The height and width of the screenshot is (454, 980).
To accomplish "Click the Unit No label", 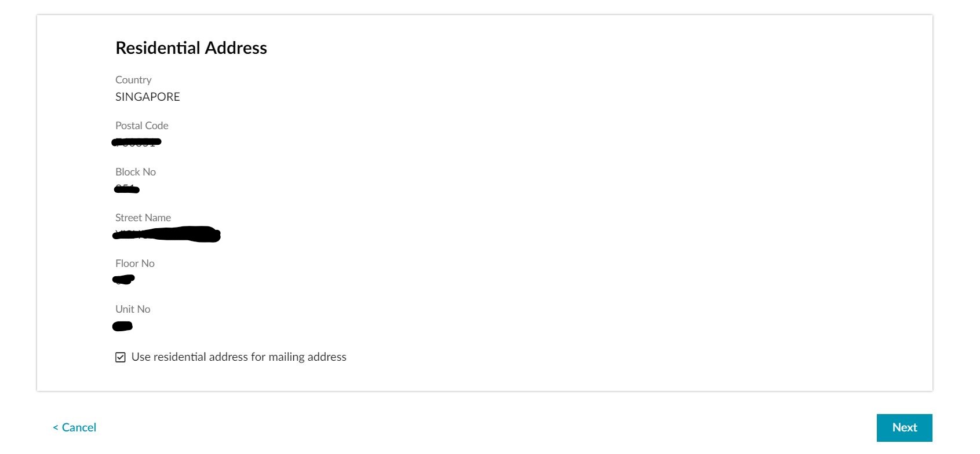I will (133, 309).
